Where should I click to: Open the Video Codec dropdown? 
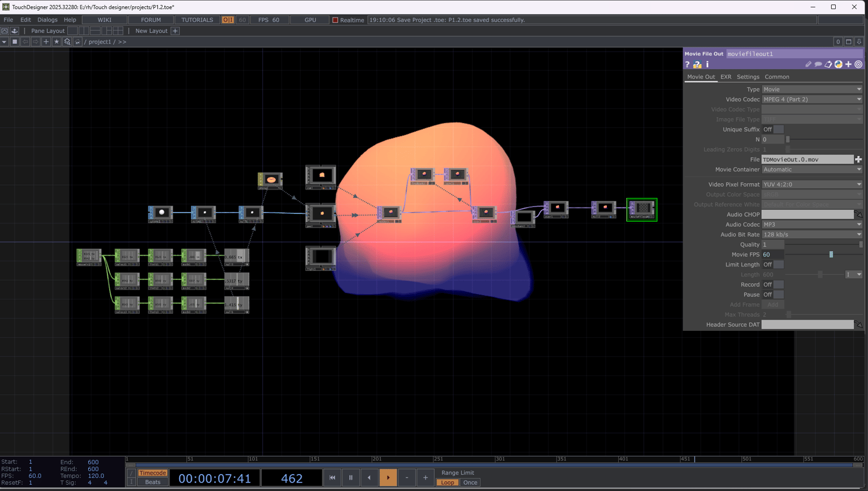(x=812, y=100)
